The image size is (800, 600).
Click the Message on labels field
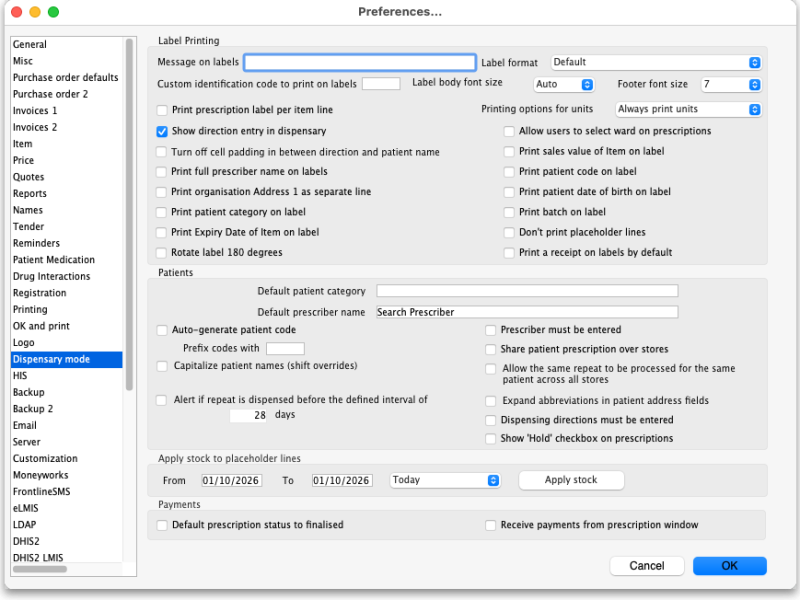(360, 62)
